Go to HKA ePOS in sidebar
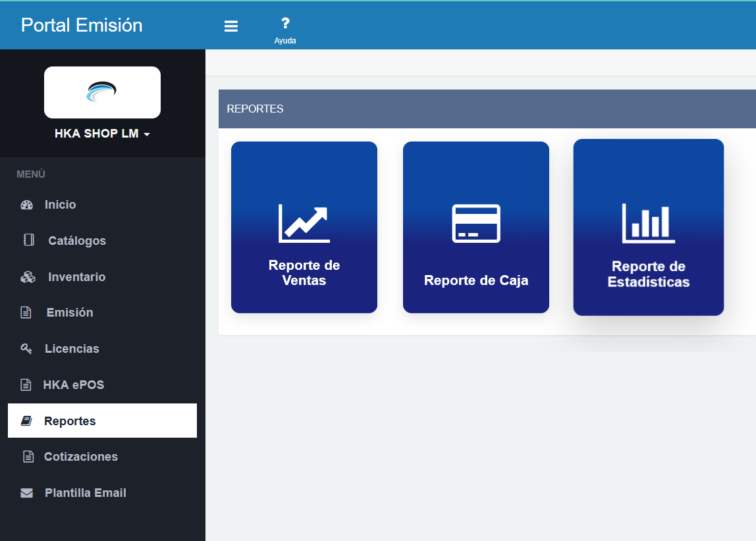 tap(73, 385)
